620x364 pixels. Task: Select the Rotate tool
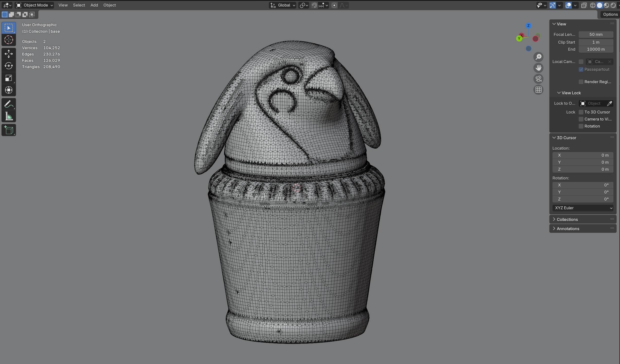point(8,66)
